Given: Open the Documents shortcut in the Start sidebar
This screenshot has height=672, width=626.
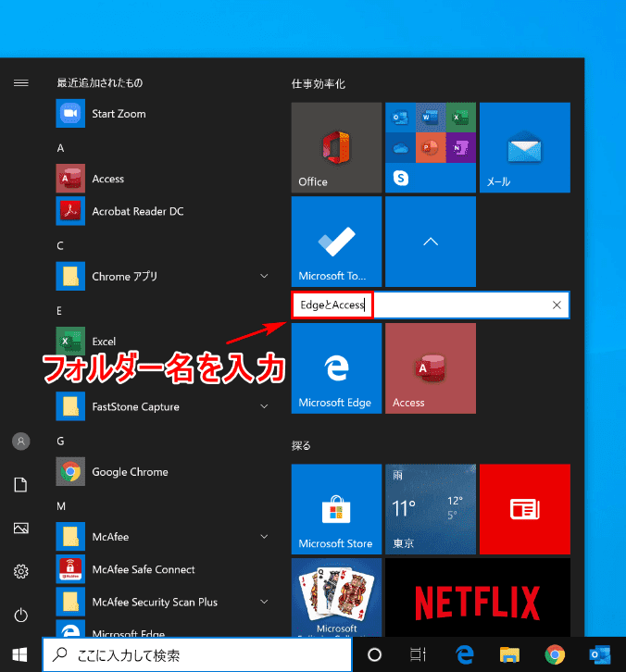Looking at the screenshot, I should coord(21,485).
